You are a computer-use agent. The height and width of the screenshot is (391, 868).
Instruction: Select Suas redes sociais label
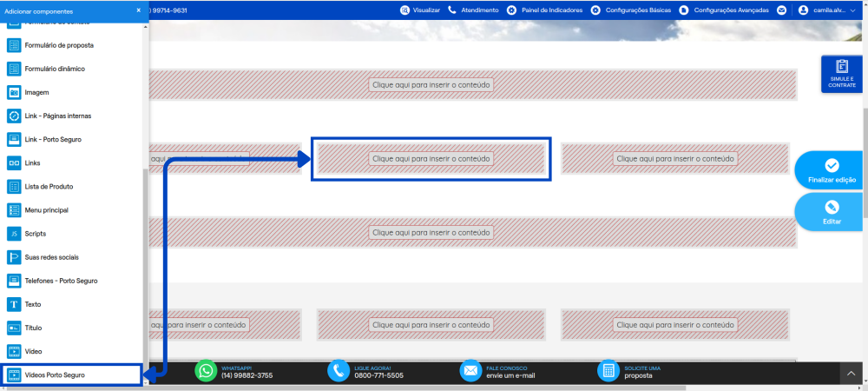point(52,257)
